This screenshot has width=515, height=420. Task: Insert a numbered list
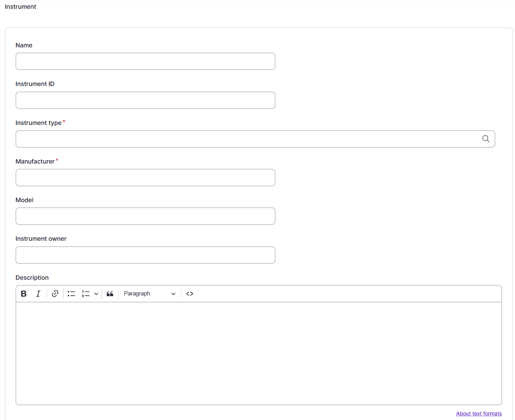click(x=86, y=294)
